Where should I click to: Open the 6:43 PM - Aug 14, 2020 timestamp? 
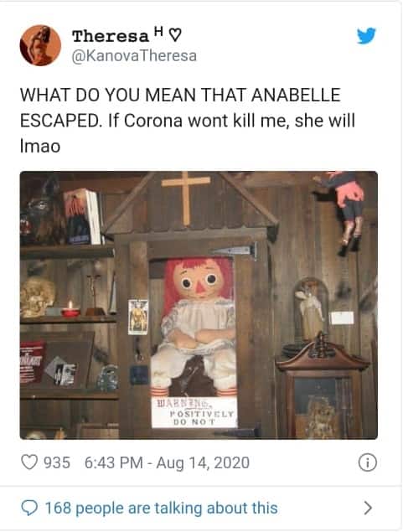pos(167,462)
